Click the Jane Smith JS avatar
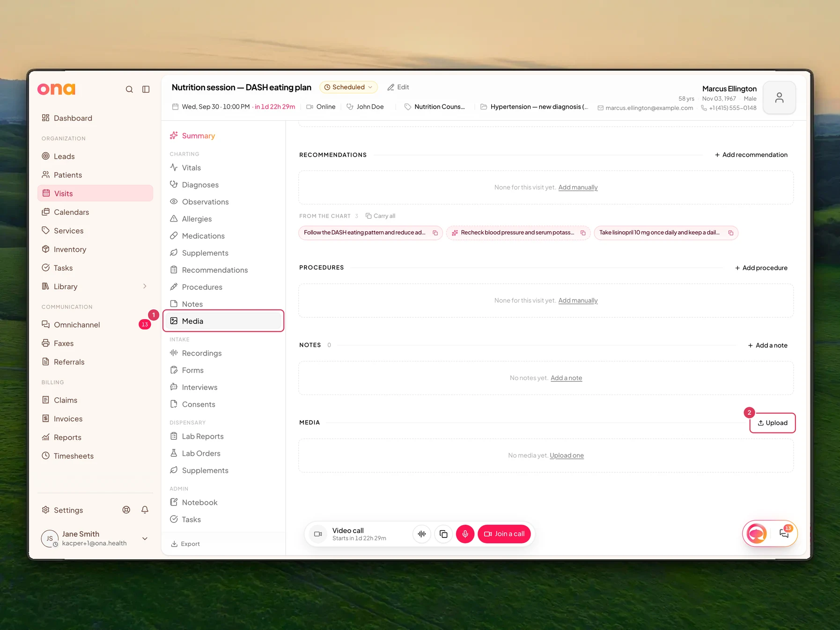The height and width of the screenshot is (630, 840). (x=50, y=538)
